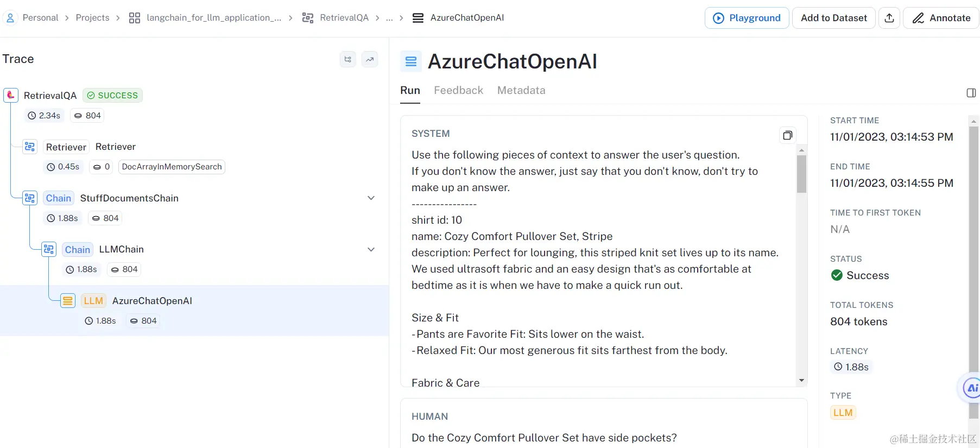This screenshot has width=980, height=448.
Task: Copy the SYSTEM message content
Action: [x=787, y=135]
